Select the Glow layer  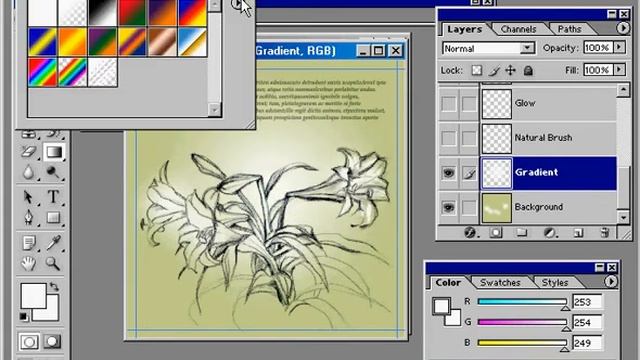click(549, 104)
